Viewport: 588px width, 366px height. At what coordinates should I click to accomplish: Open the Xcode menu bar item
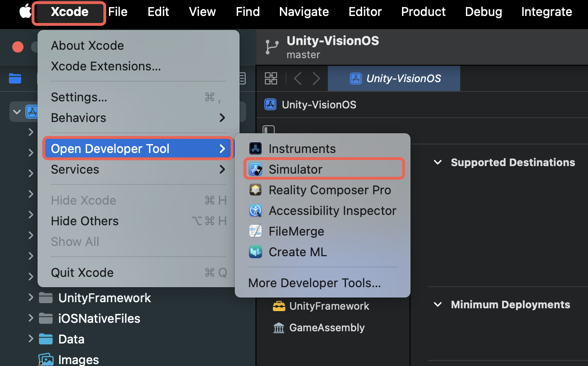coord(69,12)
